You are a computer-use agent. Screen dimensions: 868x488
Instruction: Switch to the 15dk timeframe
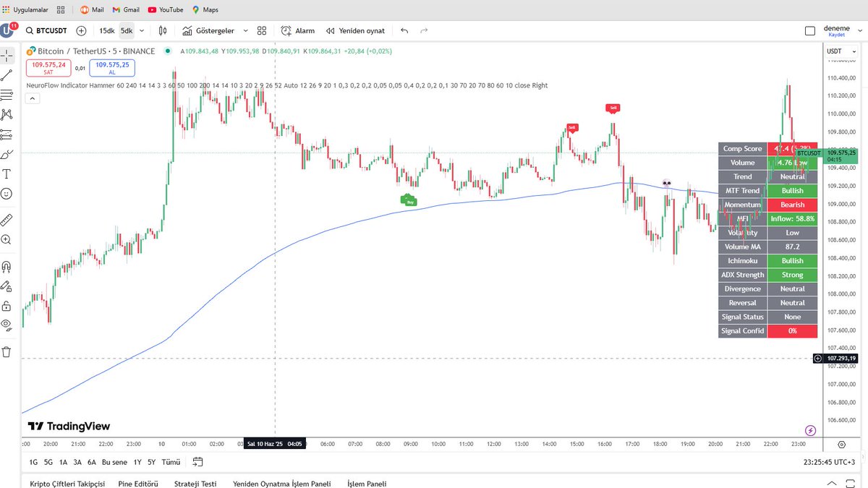coord(107,31)
